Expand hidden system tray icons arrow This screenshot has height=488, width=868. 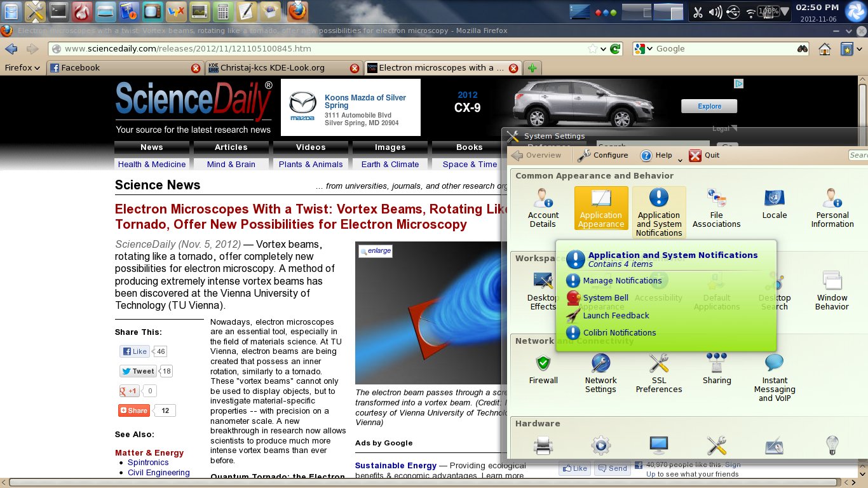785,11
